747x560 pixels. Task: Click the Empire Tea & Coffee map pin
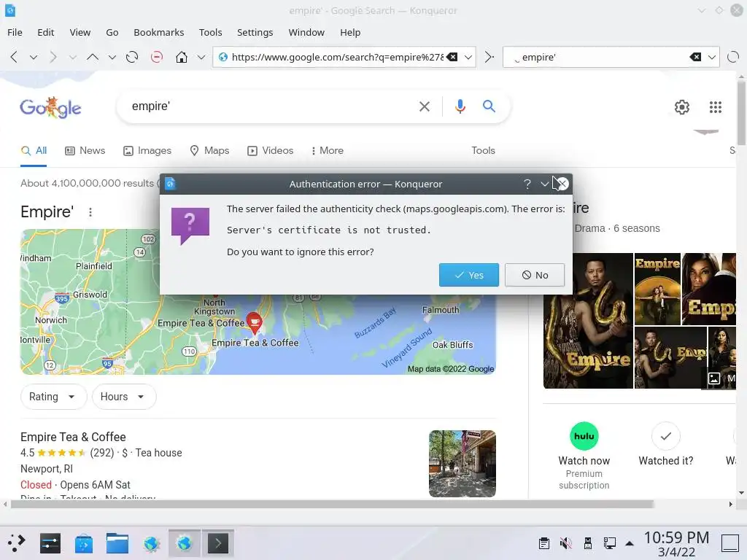254,322
